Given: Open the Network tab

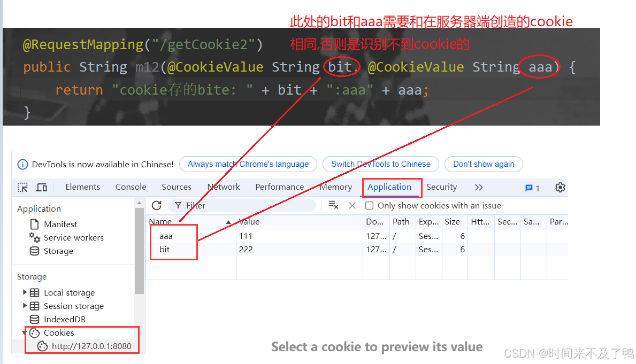Looking at the screenshot, I should tap(224, 187).
